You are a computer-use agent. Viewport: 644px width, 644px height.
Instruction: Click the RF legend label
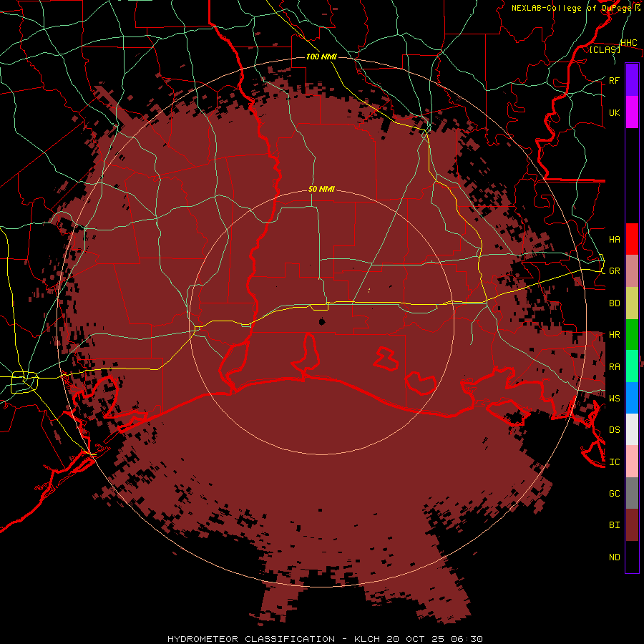click(614, 80)
